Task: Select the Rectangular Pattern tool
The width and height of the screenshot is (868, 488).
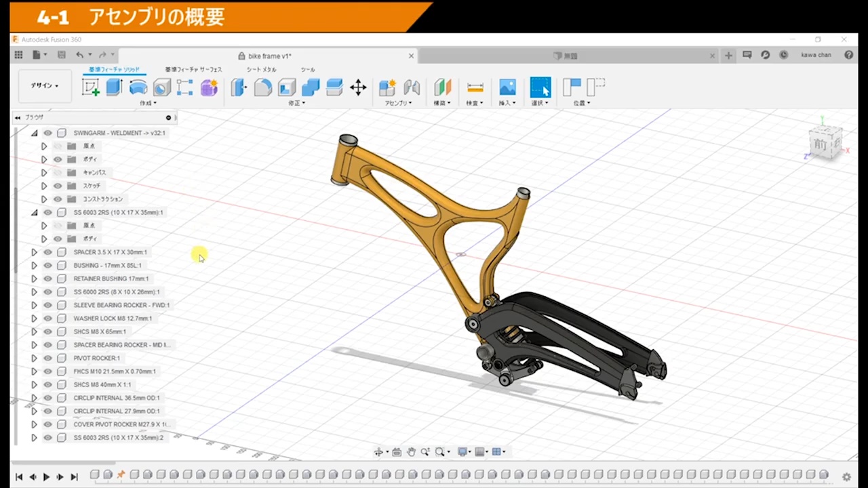Action: [184, 87]
